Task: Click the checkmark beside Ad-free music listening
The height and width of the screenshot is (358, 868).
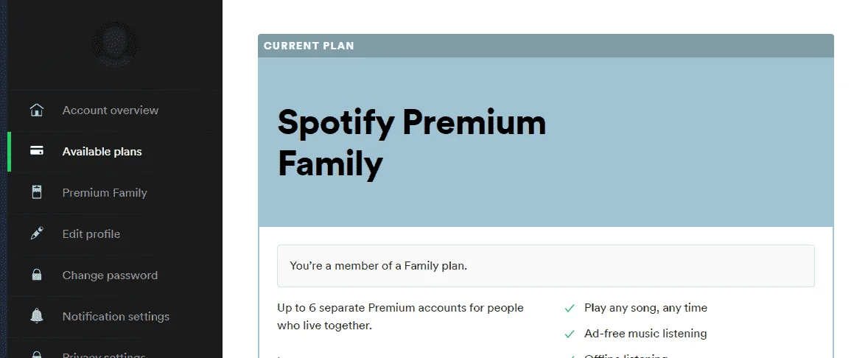Action: tap(569, 334)
